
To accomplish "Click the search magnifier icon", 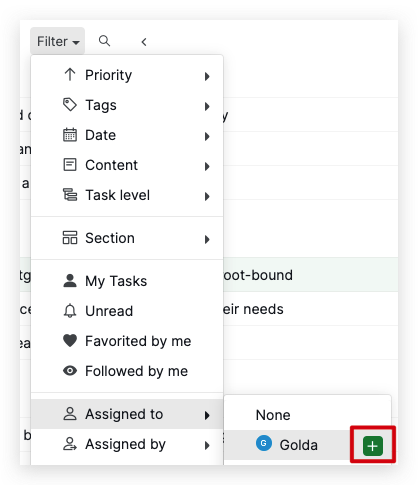I will pos(104,41).
